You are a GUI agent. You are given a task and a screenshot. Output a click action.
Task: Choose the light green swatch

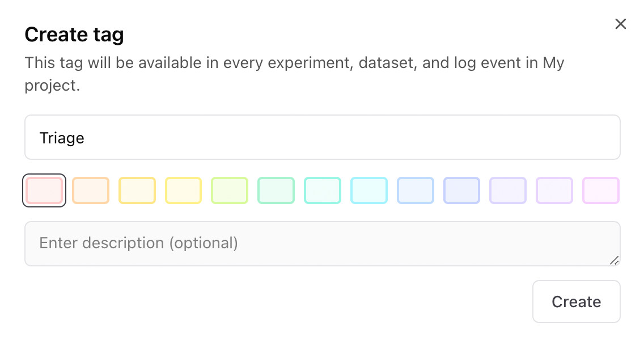[230, 190]
